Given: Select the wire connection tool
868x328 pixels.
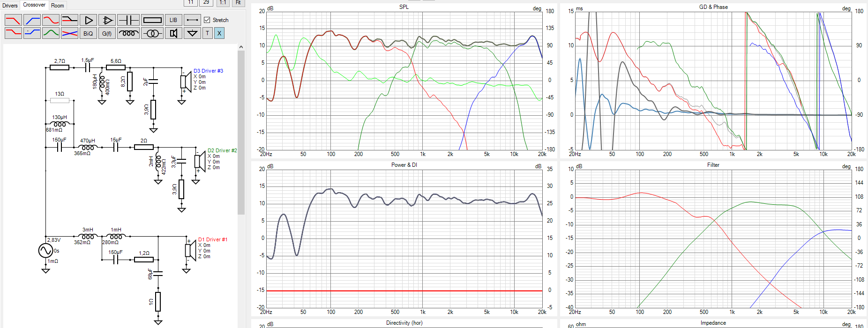Looking at the screenshot, I should click(x=192, y=20).
